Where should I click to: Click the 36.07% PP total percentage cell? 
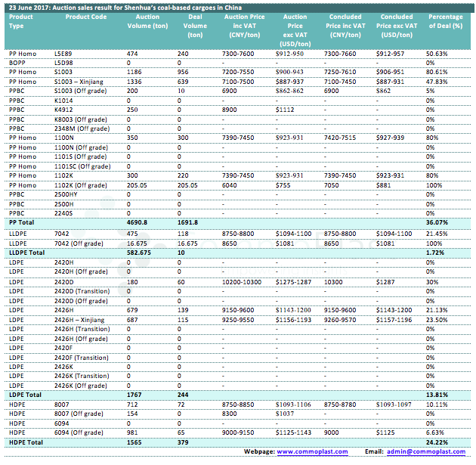tap(437, 222)
